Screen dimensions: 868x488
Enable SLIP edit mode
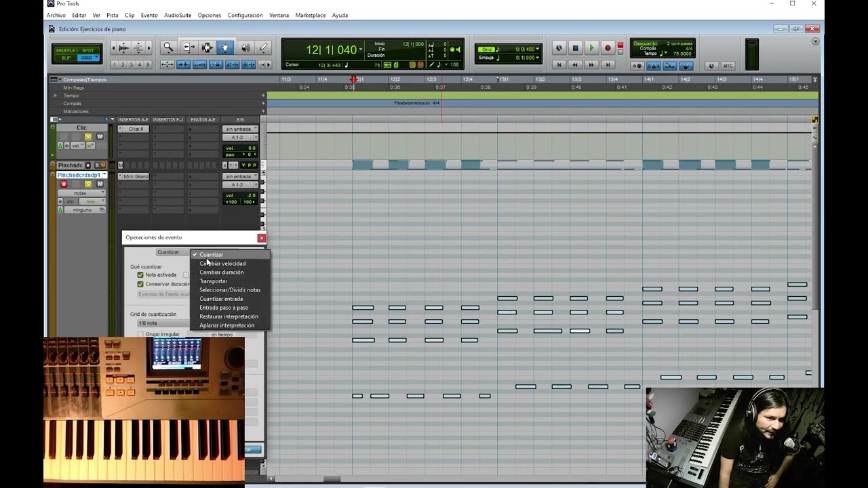(x=66, y=58)
